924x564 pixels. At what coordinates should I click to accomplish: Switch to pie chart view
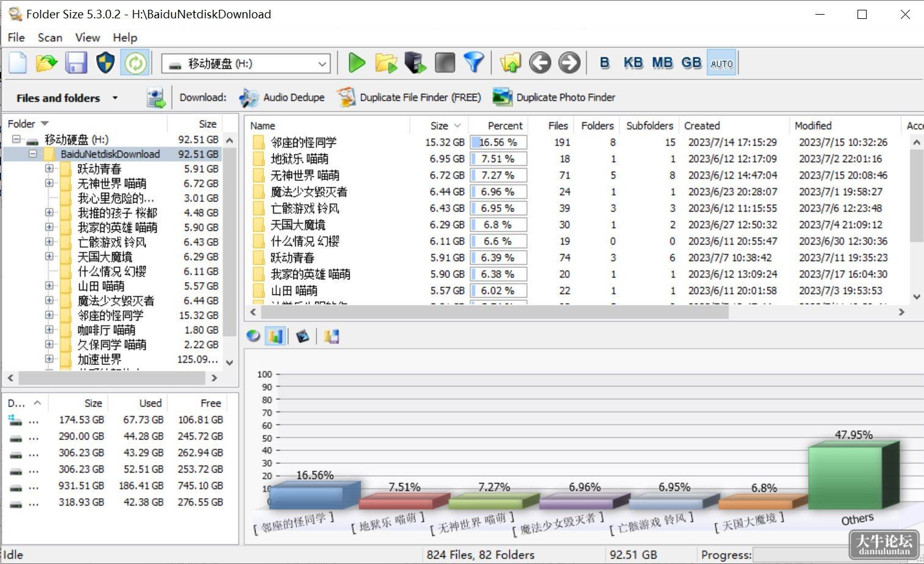tap(253, 336)
